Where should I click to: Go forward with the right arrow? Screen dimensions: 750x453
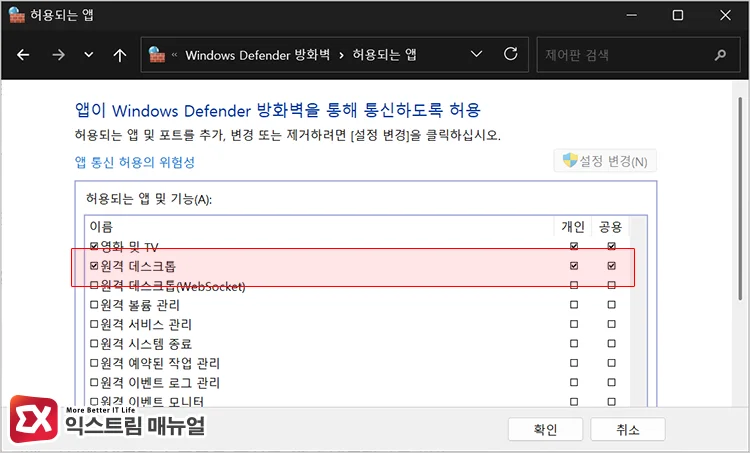click(x=58, y=55)
